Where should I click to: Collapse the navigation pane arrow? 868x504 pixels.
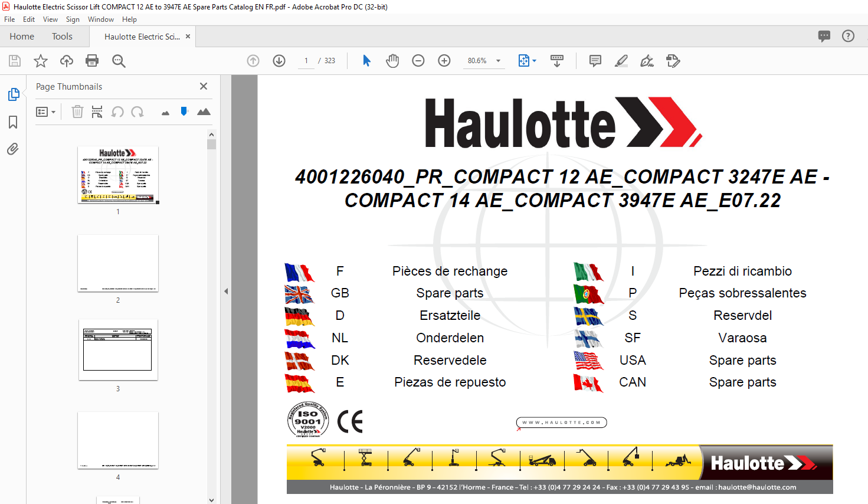coord(226,291)
